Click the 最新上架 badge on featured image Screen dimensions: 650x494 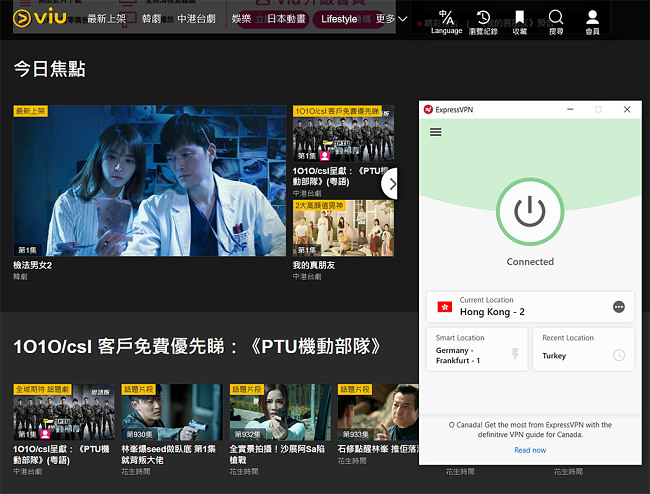(31, 111)
